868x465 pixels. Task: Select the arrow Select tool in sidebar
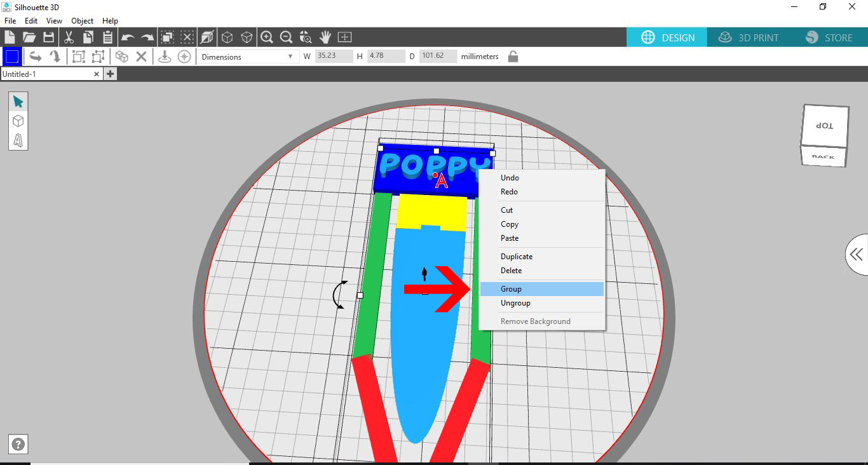18,102
